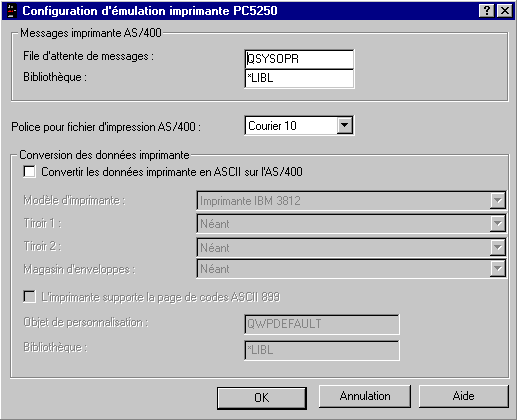517x420 pixels.
Task: Click the PC5250 application icon in title bar
Action: point(12,10)
